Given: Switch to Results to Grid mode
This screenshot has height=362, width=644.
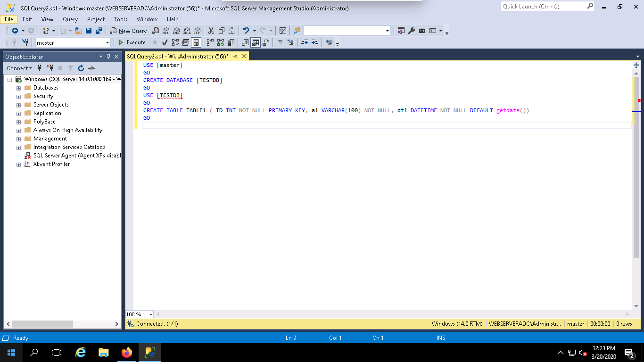Looking at the screenshot, I should click(x=256, y=42).
